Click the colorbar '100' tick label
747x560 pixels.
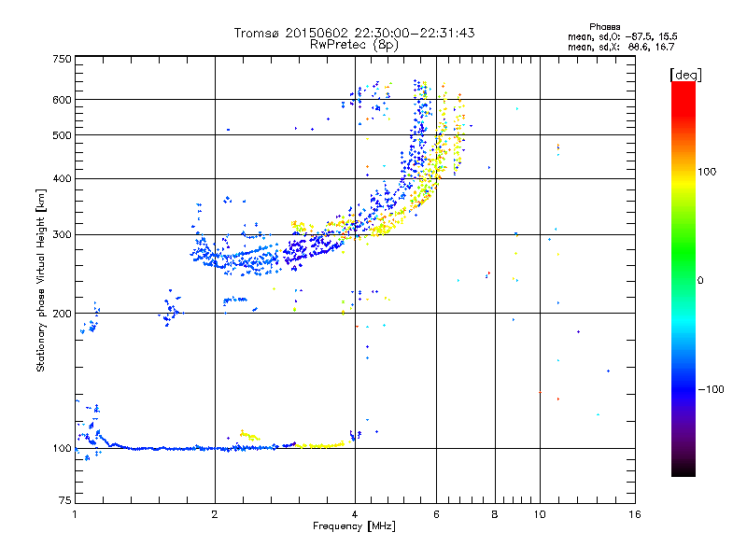pyautogui.click(x=707, y=172)
